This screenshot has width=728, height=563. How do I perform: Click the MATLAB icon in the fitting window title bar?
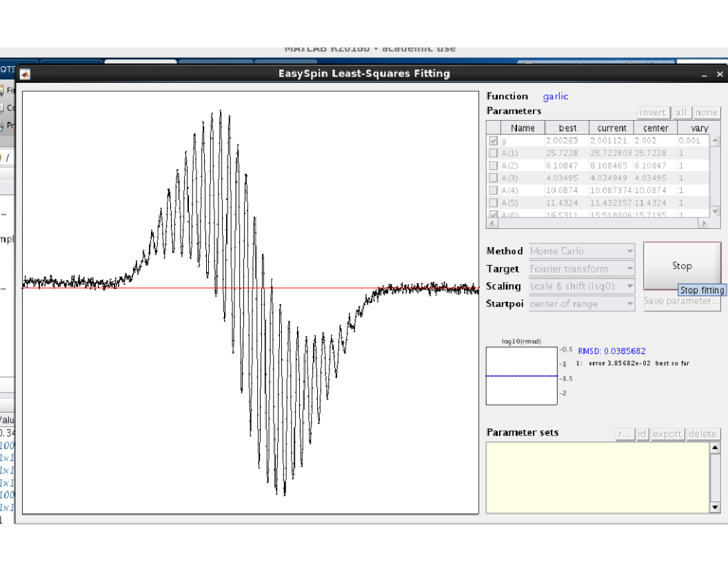tap(25, 75)
